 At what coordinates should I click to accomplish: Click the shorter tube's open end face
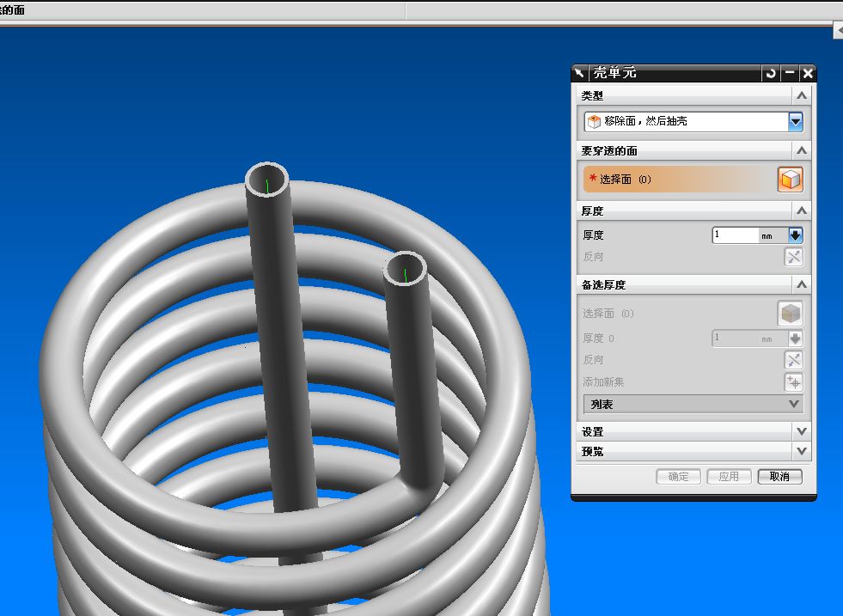[x=406, y=269]
